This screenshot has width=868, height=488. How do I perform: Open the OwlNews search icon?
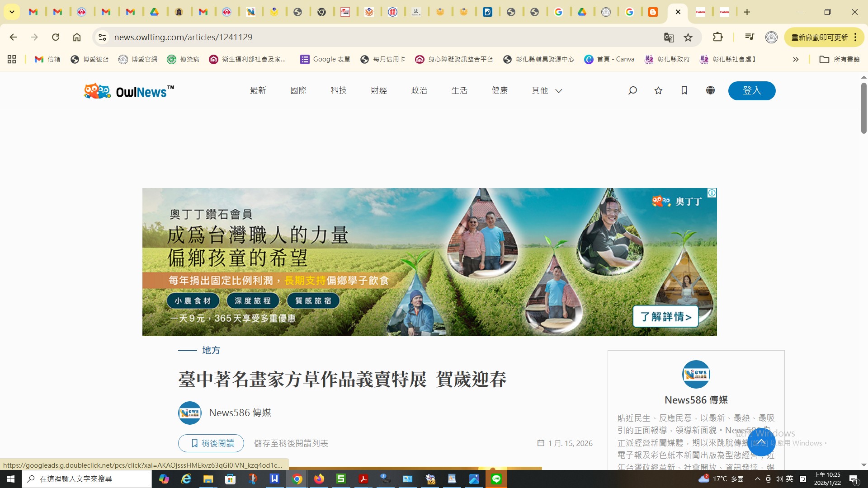coord(632,90)
